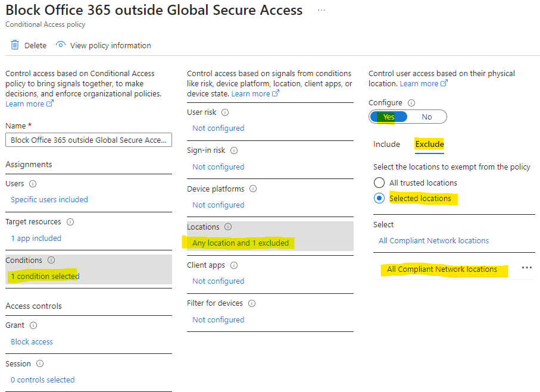Image resolution: width=540 pixels, height=392 pixels.
Task: Click the Specific users included link
Action: (49, 200)
